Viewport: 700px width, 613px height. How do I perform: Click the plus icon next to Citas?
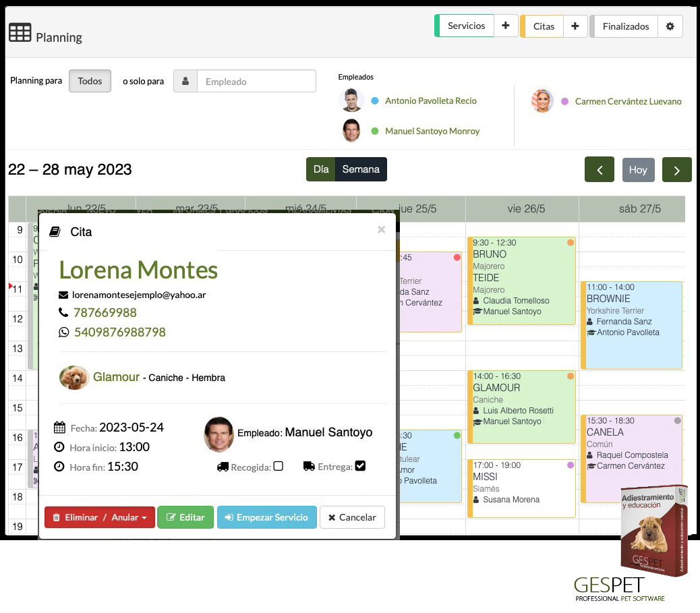click(x=575, y=26)
